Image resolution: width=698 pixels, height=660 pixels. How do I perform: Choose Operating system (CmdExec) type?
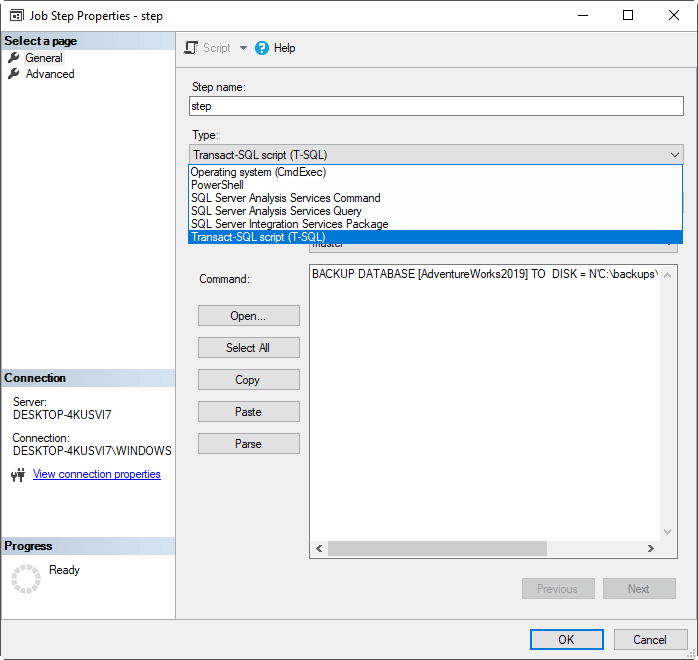[x=435, y=172]
